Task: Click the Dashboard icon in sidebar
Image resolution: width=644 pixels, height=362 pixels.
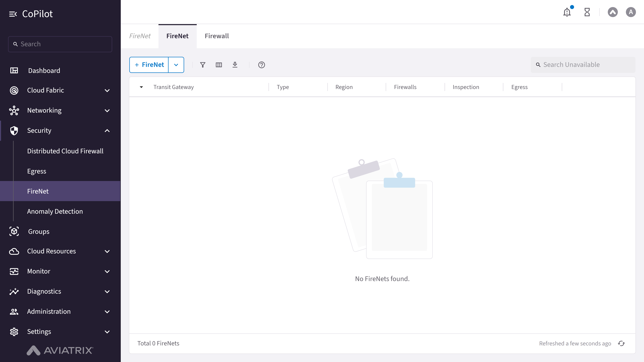Action: coord(14,70)
